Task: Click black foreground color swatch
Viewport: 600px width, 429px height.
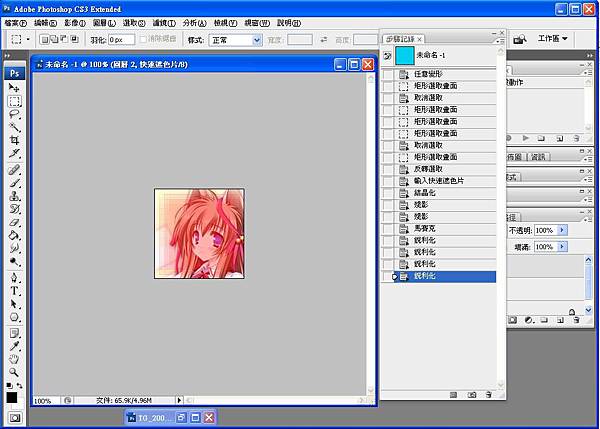Action: tap(12, 398)
